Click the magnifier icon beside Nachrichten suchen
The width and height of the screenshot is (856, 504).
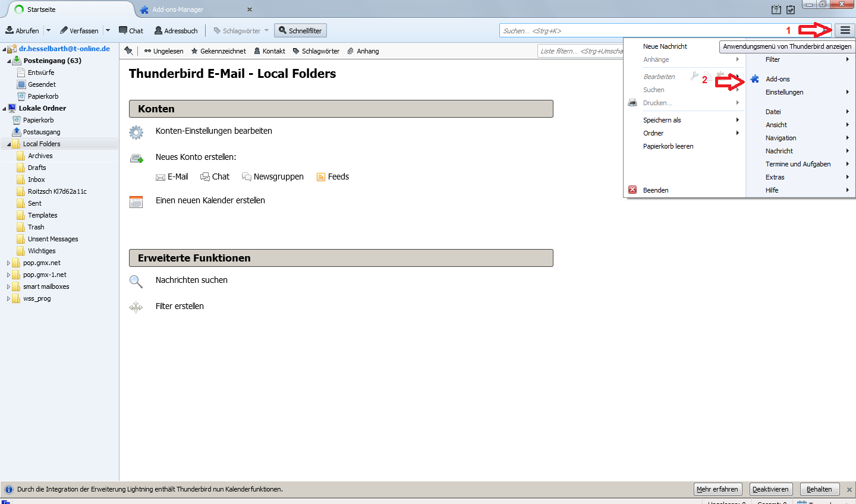pyautogui.click(x=136, y=281)
